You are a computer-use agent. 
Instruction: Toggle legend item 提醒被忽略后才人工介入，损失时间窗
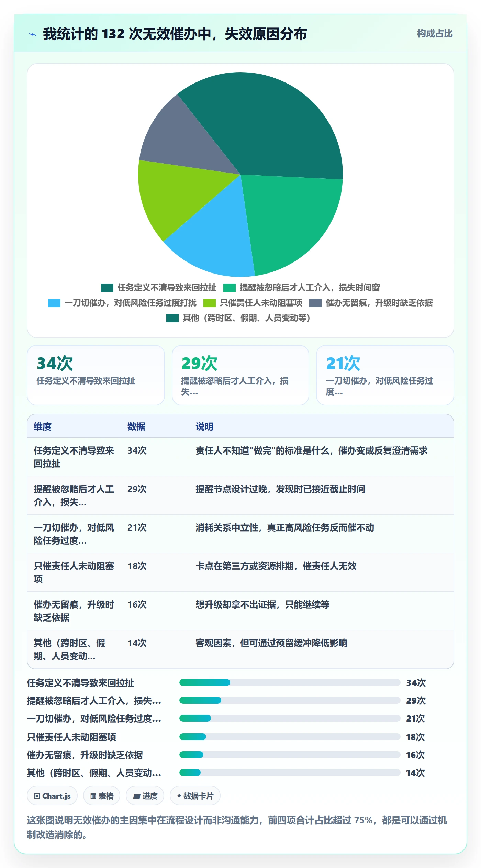301,288
